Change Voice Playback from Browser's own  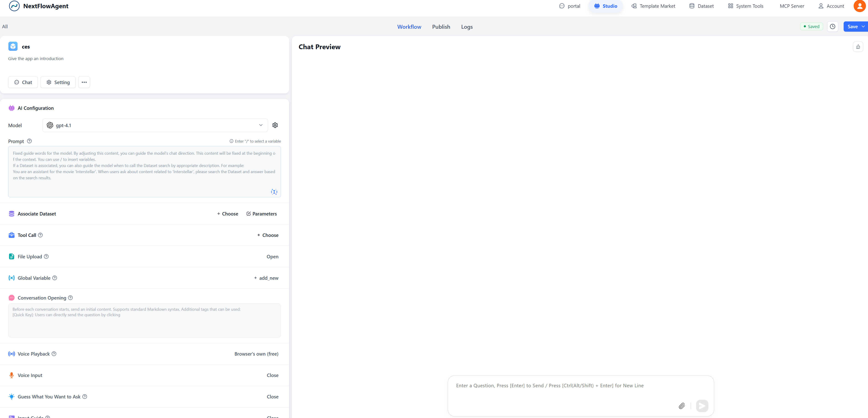click(256, 354)
